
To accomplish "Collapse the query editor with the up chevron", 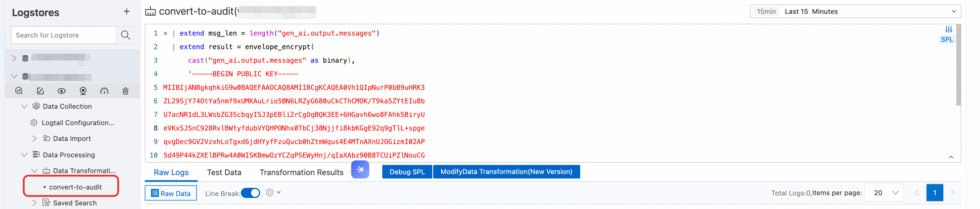I will point(951,157).
